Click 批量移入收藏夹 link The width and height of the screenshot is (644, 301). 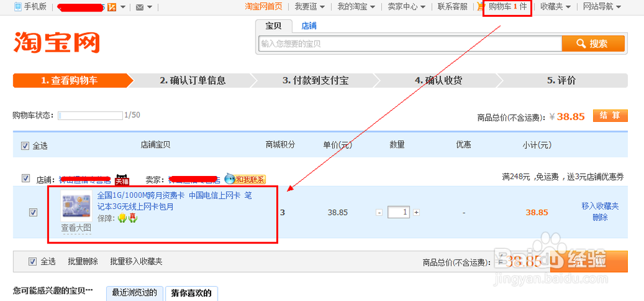[137, 261]
